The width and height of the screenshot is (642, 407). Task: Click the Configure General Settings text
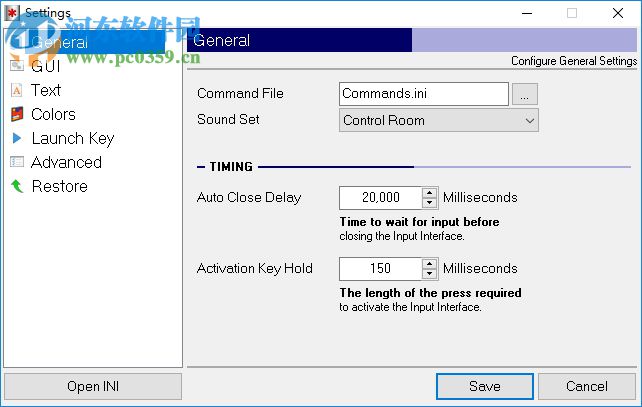[x=574, y=61]
